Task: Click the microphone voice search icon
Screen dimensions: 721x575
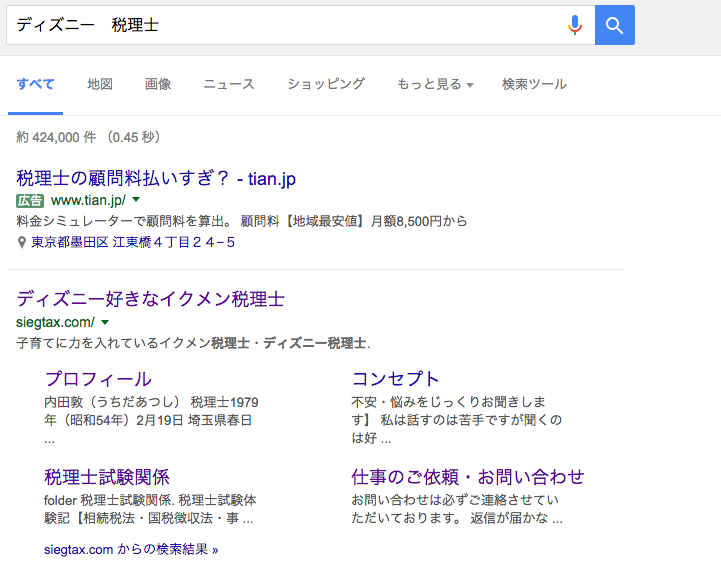Action: [575, 25]
